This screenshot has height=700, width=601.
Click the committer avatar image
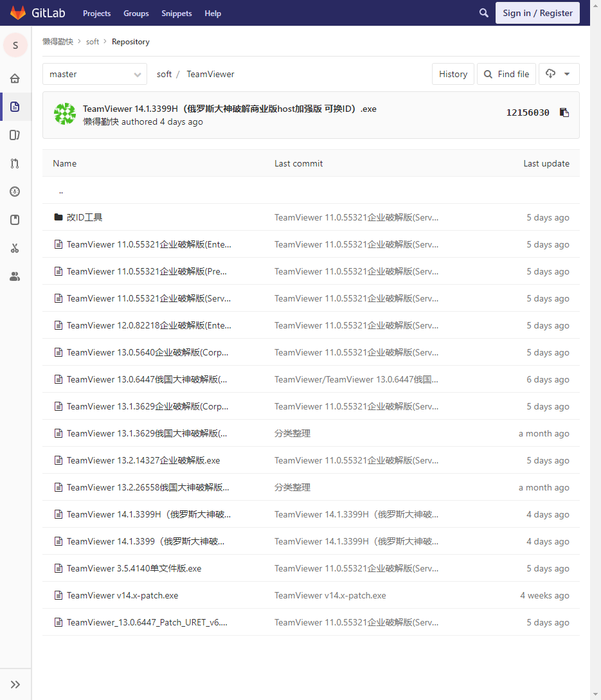[65, 114]
